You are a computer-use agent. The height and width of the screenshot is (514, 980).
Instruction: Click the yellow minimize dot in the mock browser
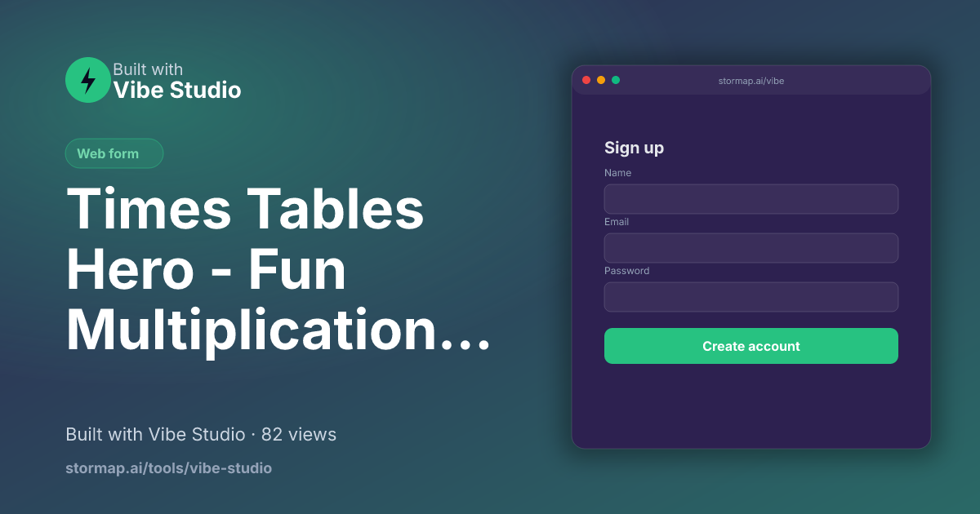[601, 80]
